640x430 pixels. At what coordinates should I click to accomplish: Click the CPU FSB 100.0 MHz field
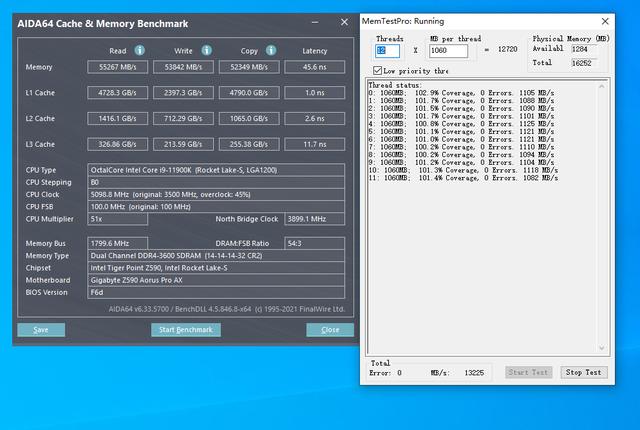pyautogui.click(x=216, y=206)
